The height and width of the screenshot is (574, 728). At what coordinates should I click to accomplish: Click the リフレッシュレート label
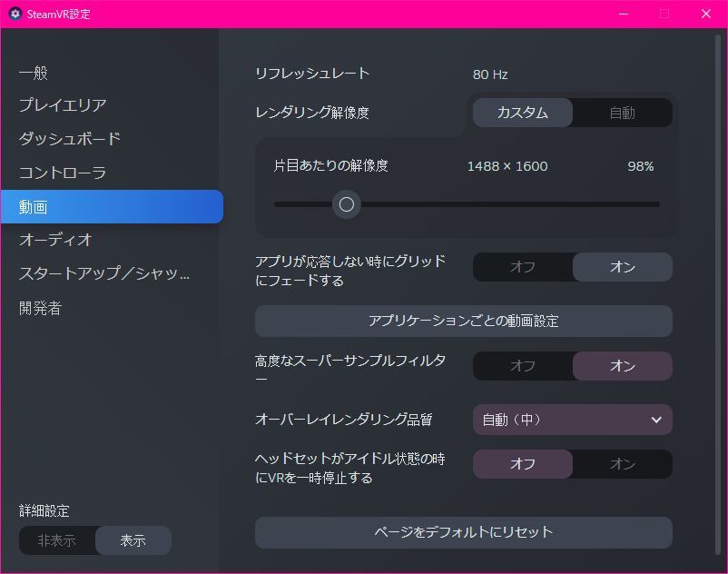click(x=312, y=74)
